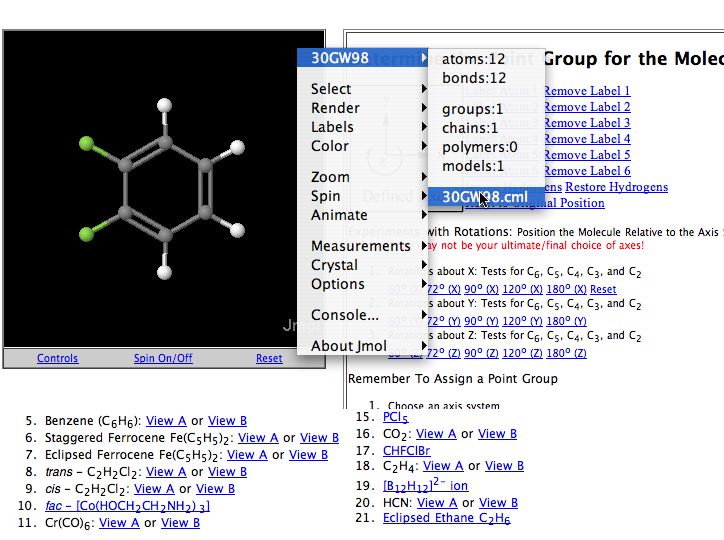Screen dimensions: 724x540
Task: Open trans-C2H2Cl2 View A
Action: pos(166,472)
